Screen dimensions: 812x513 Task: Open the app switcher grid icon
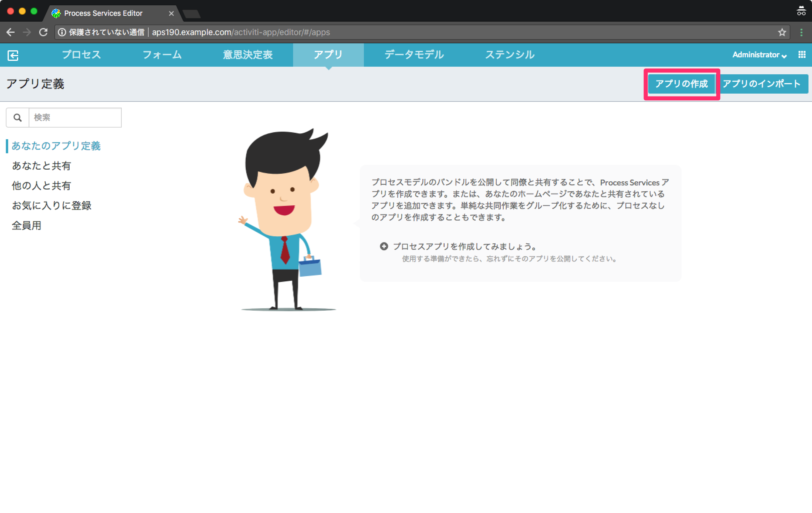pyautogui.click(x=802, y=54)
